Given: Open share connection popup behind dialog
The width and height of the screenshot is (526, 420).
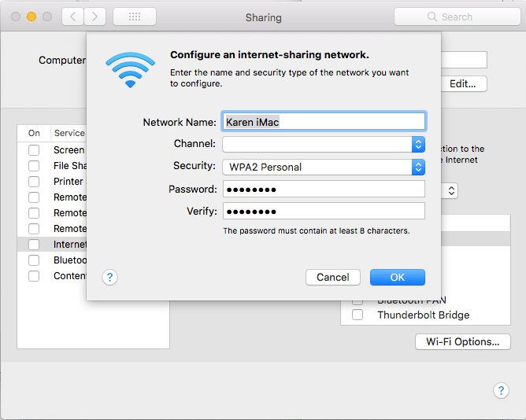Looking at the screenshot, I should 451,190.
